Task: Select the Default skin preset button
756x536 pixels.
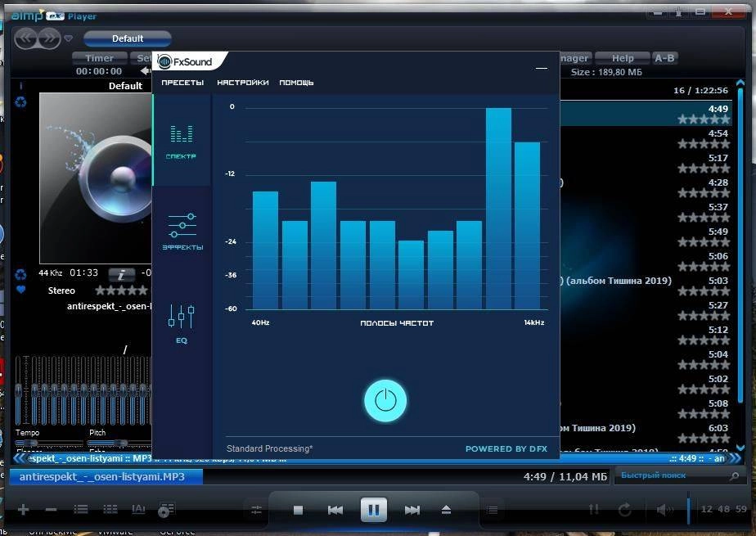Action: pyautogui.click(x=128, y=38)
